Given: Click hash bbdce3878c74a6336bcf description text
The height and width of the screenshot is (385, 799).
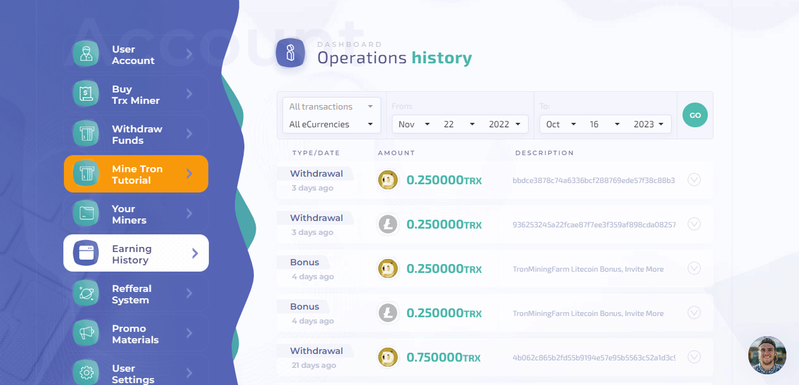Looking at the screenshot, I should (x=594, y=180).
